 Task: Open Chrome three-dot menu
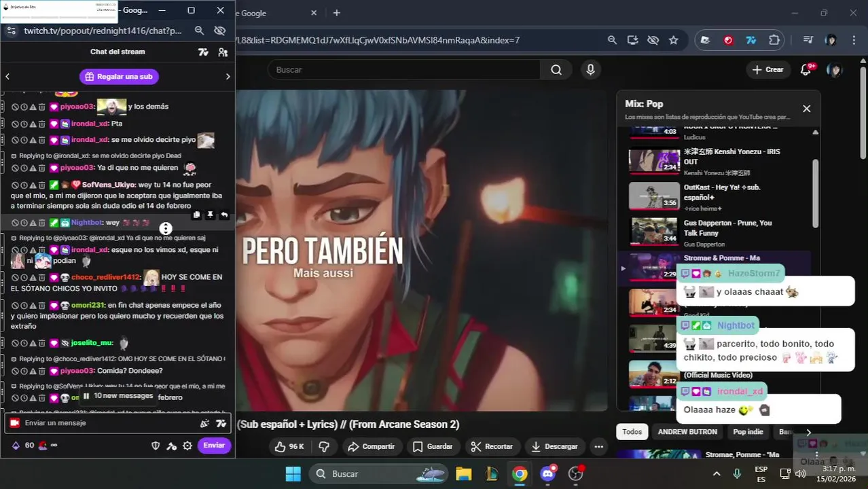point(854,40)
